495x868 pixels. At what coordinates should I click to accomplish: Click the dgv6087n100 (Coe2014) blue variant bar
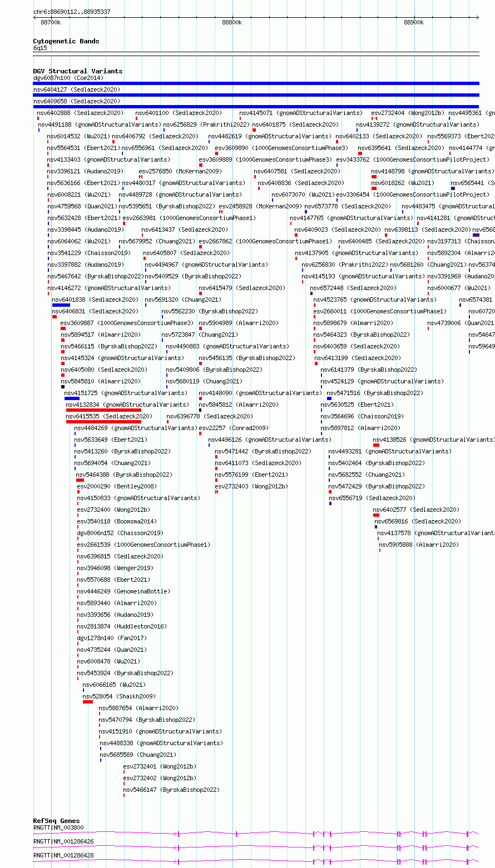point(256,83)
